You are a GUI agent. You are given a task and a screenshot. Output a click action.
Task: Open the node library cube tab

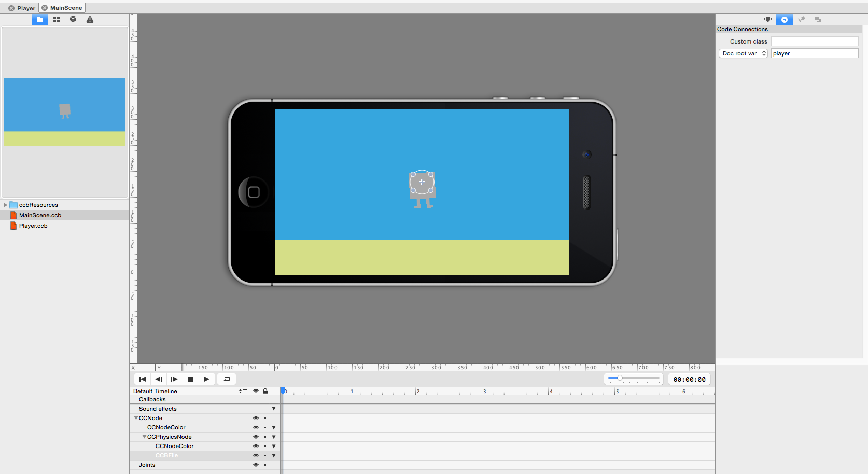click(x=73, y=19)
